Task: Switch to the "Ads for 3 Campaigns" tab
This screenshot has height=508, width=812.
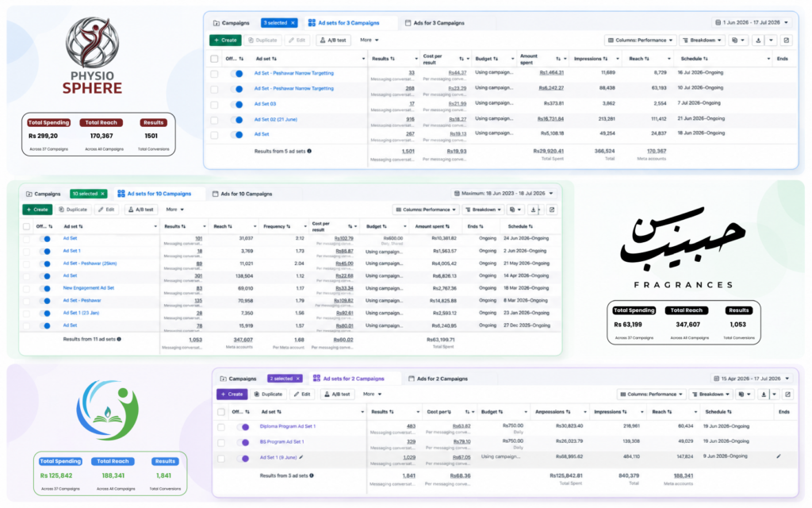Action: click(435, 23)
